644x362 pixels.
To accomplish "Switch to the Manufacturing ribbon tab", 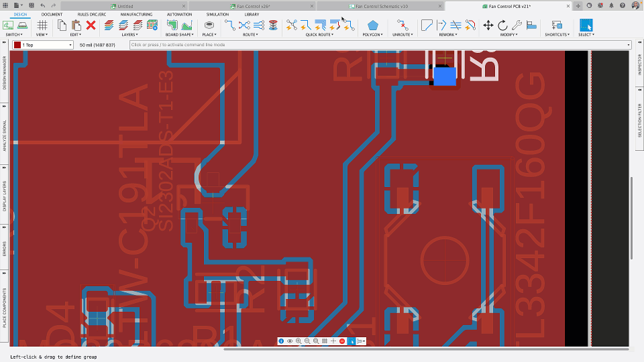I will [136, 14].
